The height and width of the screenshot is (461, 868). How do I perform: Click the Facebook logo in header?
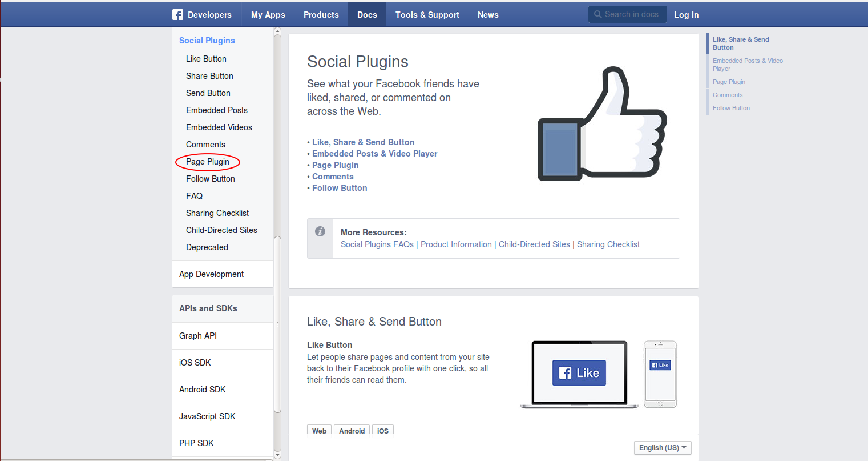click(x=177, y=15)
